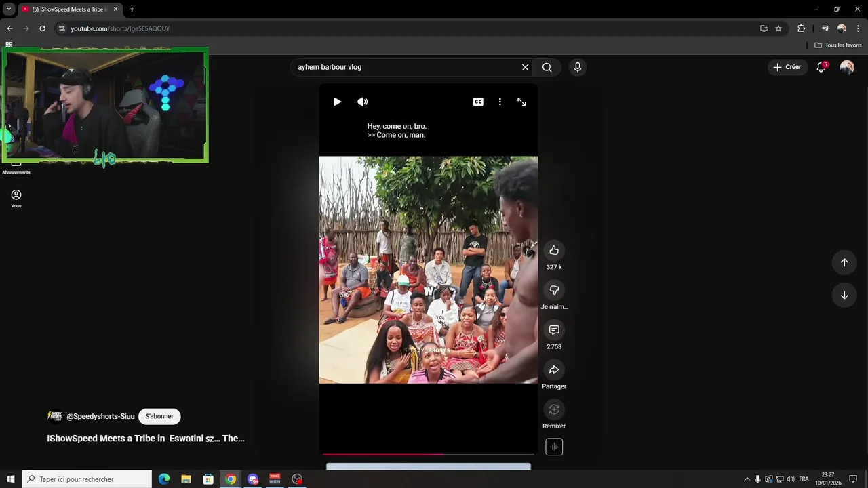
Task: Show hidden system tray icons
Action: pyautogui.click(x=747, y=479)
